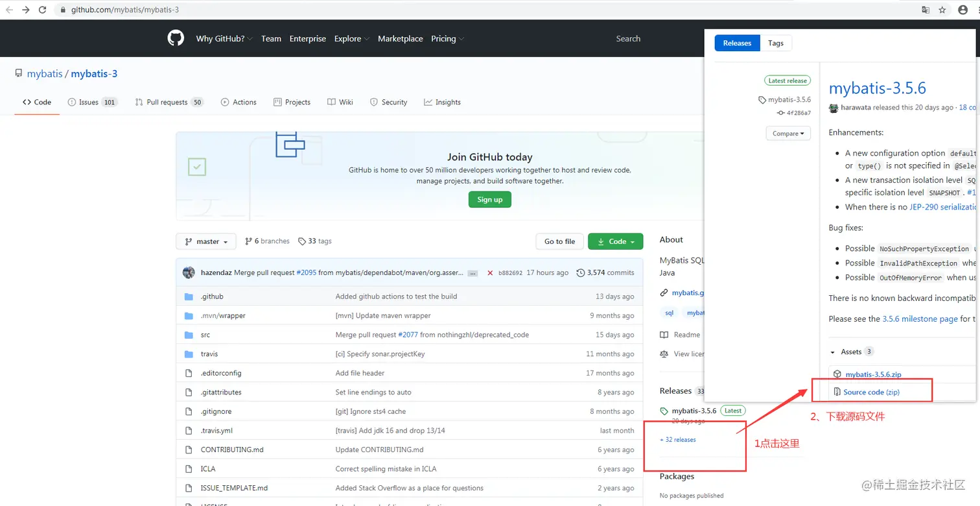Click the file icon beside .gitattributes
Image resolution: width=980 pixels, height=506 pixels.
[x=189, y=392]
